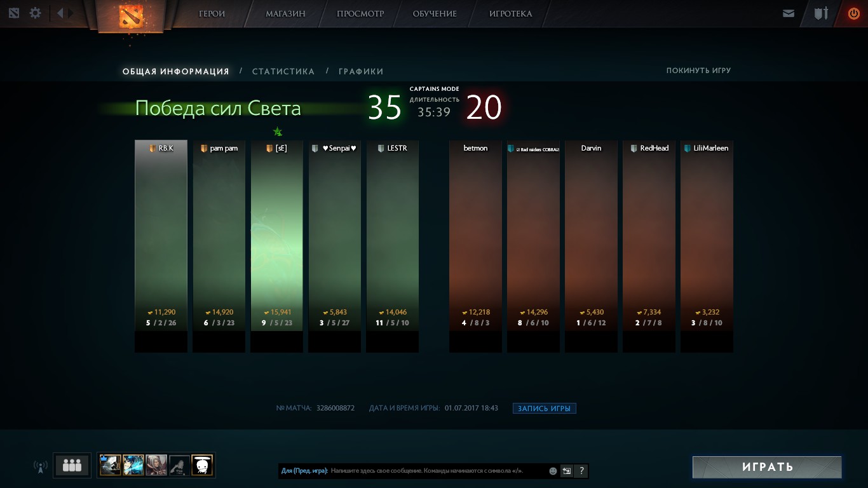Screen dimensions: 868x488
Task: Open the ПРОСМОТР menu
Action: [x=360, y=13]
